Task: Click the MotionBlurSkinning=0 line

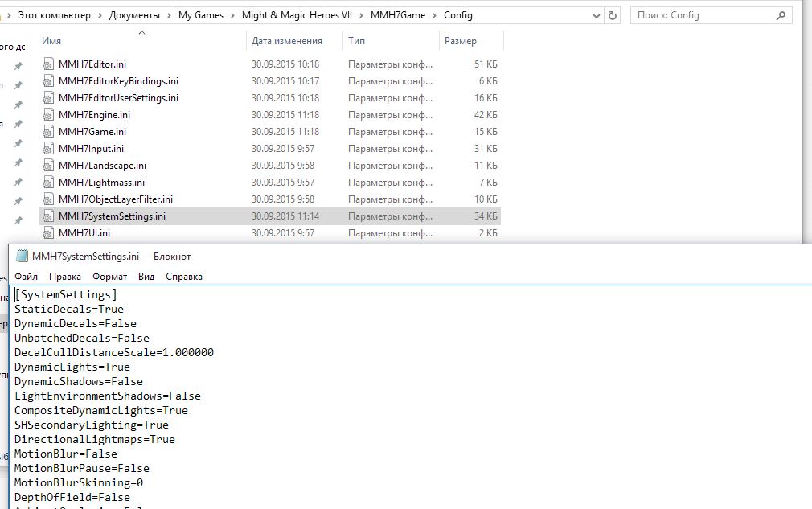Action: pos(79,483)
